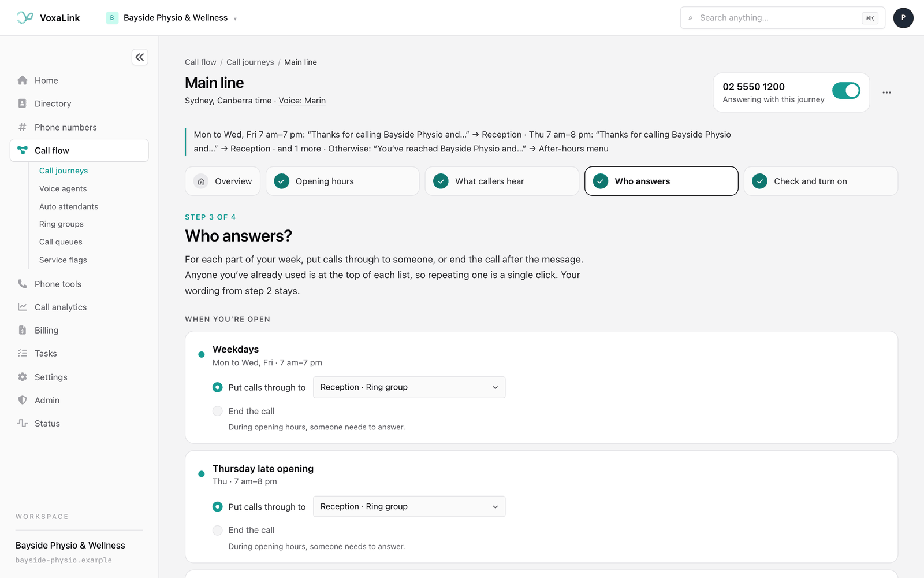Click the Admin shield icon

(23, 400)
